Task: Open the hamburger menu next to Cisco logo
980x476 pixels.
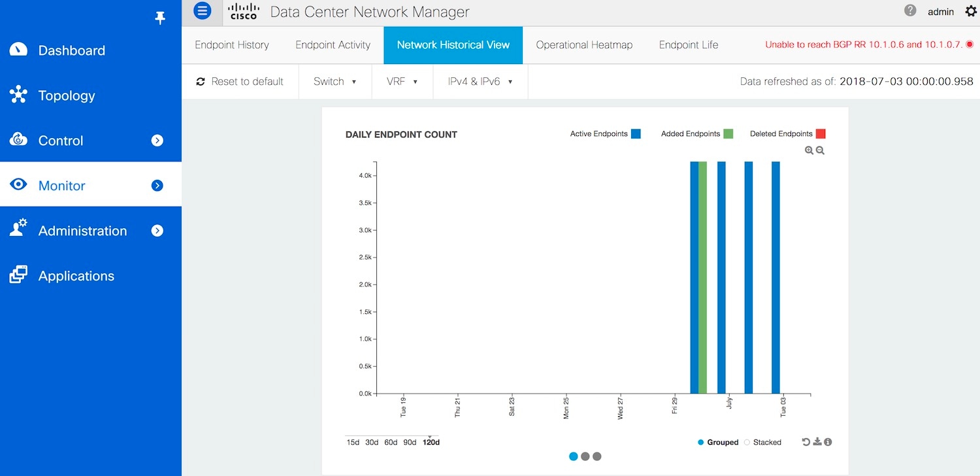Action: [x=202, y=10]
